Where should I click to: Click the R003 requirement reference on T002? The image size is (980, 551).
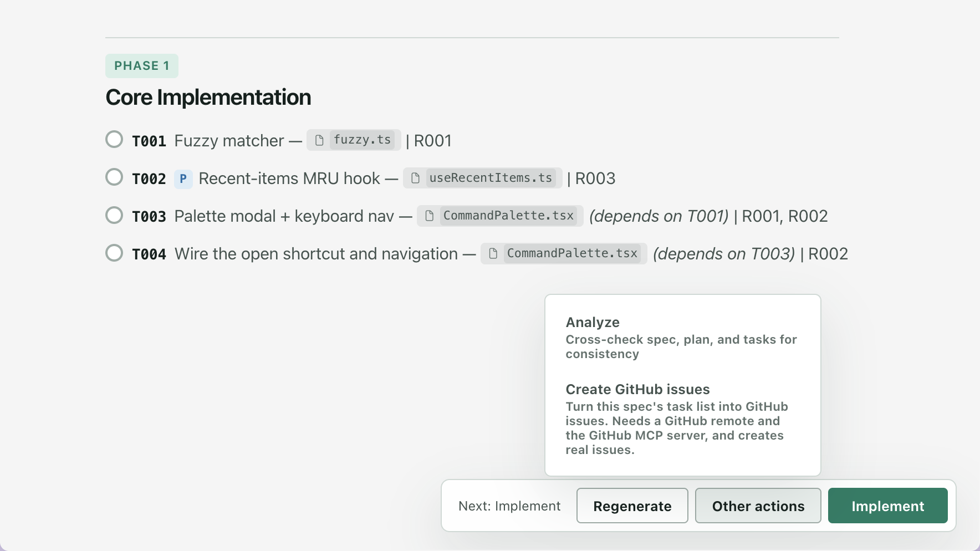pyautogui.click(x=595, y=178)
